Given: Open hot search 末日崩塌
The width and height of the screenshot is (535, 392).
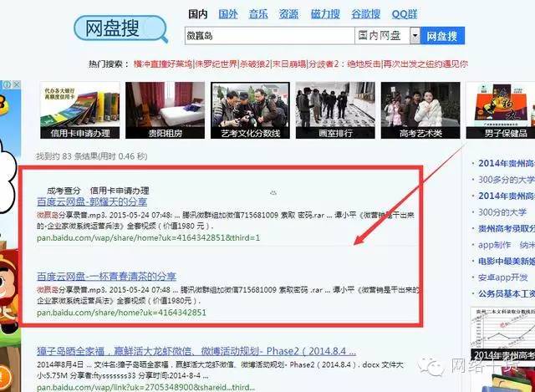Looking at the screenshot, I should 289,64.
